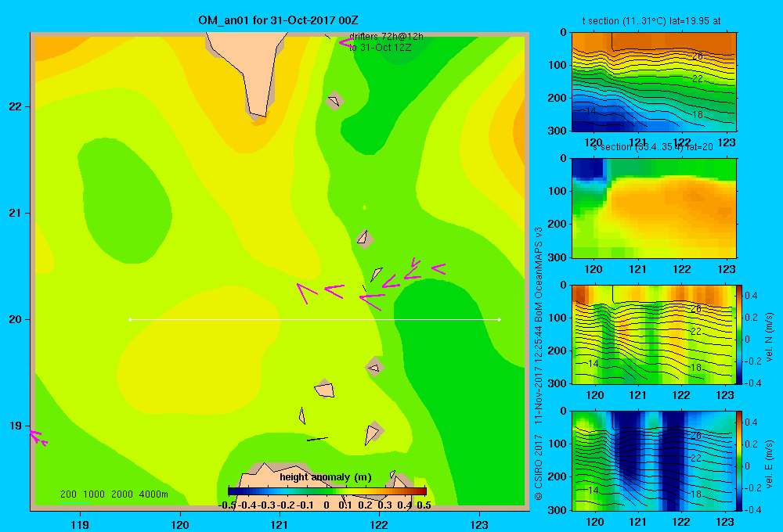Screen dimensions: 783x532
Task: Click the longitude 122 label under main map
Action: coord(379,524)
